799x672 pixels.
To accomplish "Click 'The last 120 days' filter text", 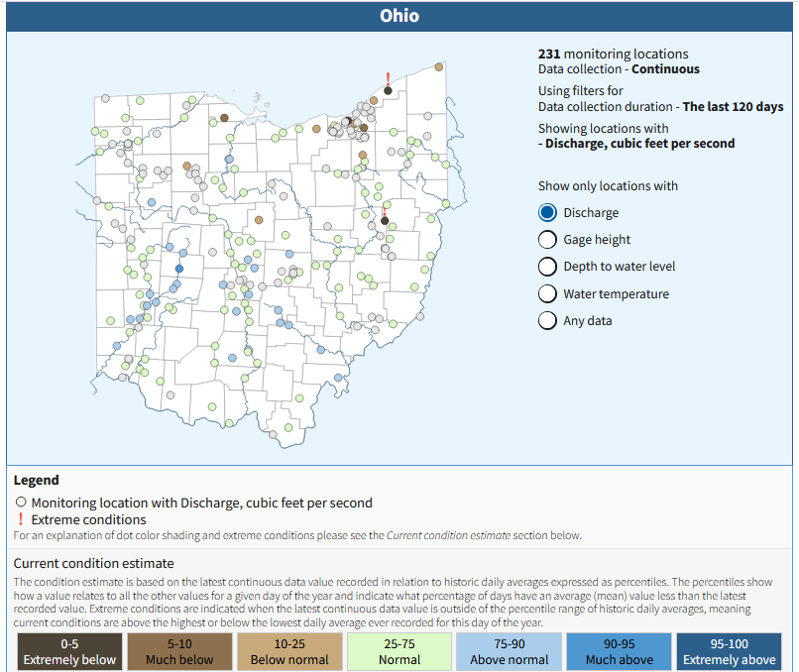I will [x=733, y=106].
